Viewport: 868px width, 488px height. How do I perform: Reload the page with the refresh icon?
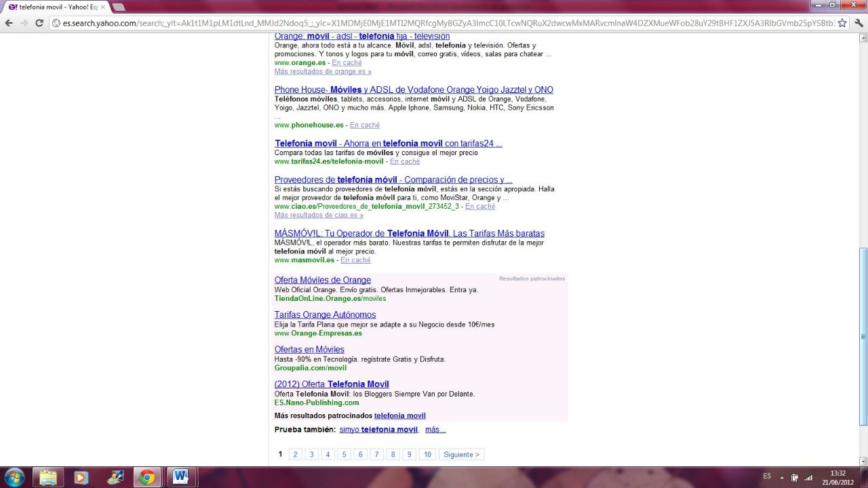tap(39, 22)
